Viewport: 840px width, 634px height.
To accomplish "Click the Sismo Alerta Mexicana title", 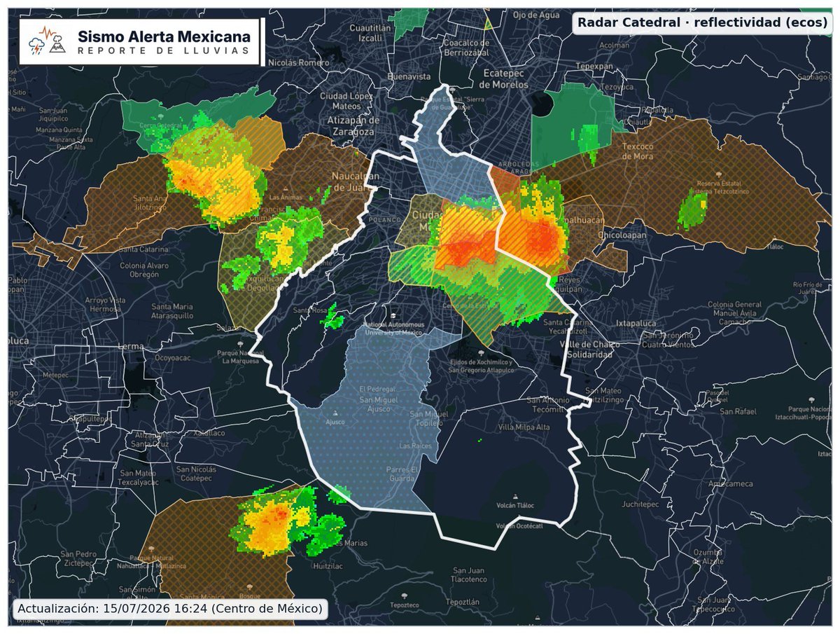I will 164,36.
